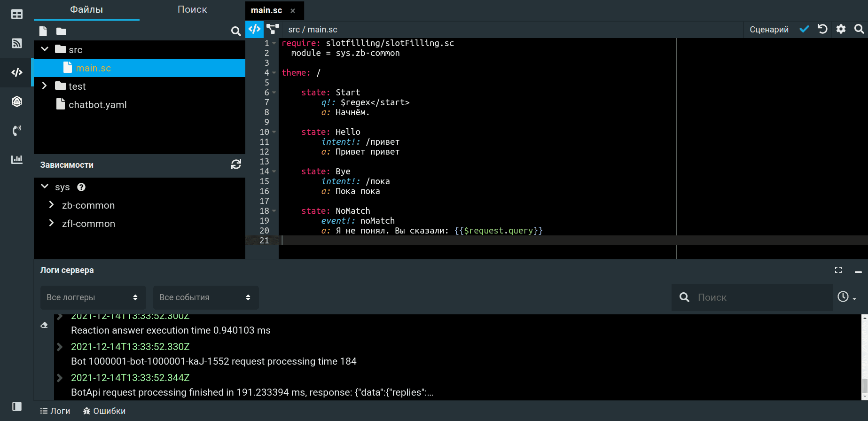Create a new folder
Screen dimensions: 868x421
62,31
